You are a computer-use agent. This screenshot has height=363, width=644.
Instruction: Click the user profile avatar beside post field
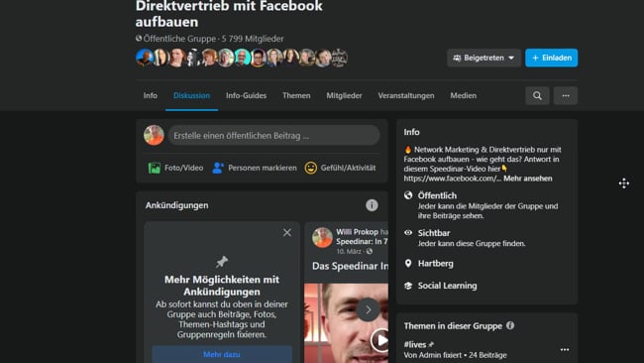pos(154,135)
